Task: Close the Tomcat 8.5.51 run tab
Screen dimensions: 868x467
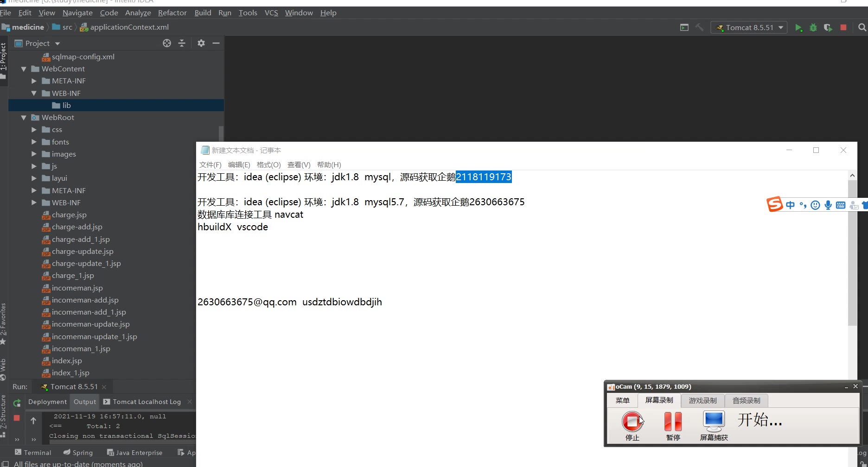Action: point(104,387)
